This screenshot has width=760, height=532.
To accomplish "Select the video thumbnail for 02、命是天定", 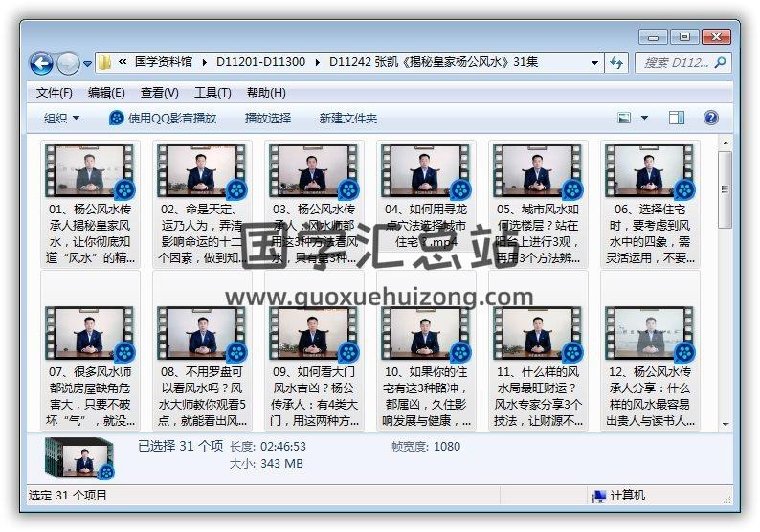I will [201, 170].
